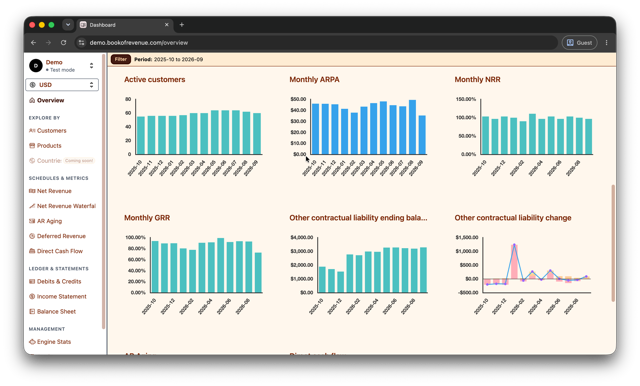Click the Deferred Revenue clock icon
This screenshot has width=640, height=386.
pyautogui.click(x=32, y=236)
